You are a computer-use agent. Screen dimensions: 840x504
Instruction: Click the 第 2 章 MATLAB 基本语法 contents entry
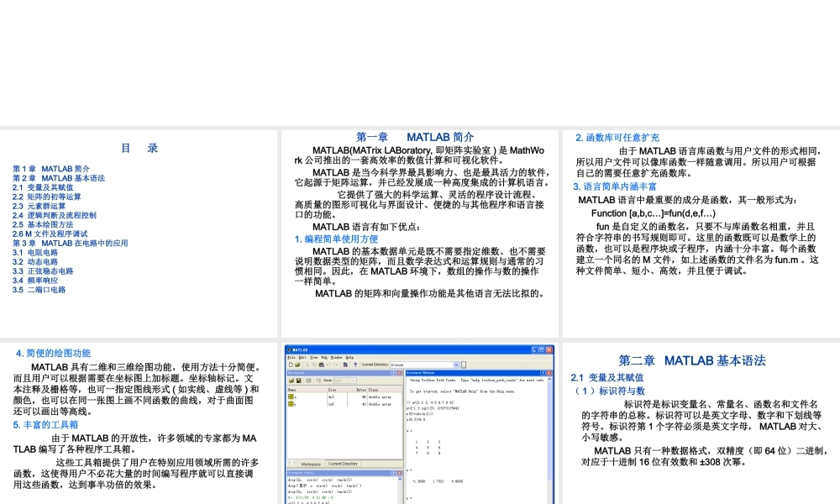click(x=59, y=178)
